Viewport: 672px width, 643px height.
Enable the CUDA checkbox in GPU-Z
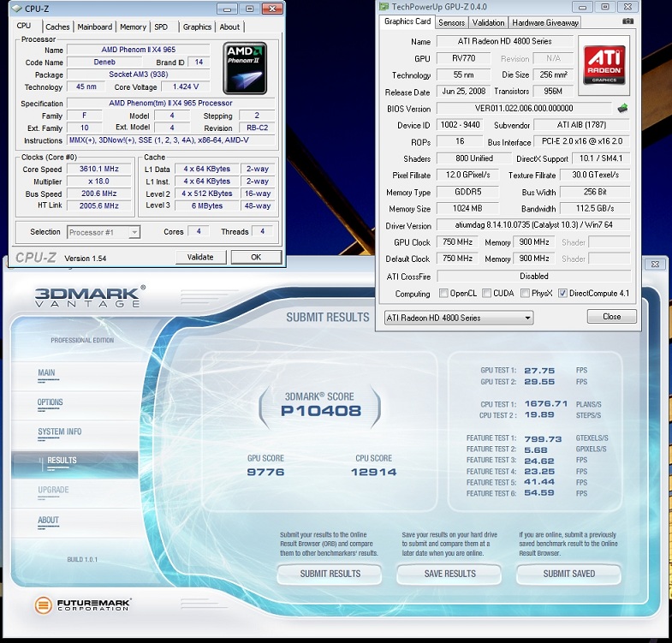click(x=486, y=293)
